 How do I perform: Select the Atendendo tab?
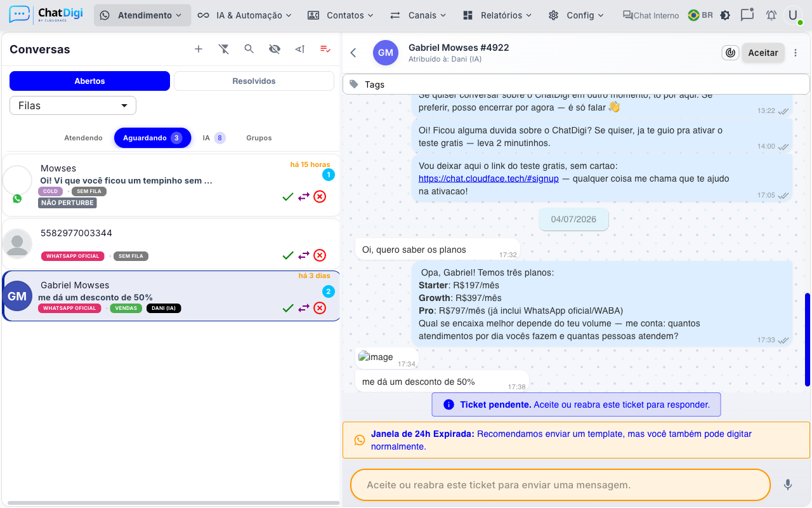[x=83, y=138]
